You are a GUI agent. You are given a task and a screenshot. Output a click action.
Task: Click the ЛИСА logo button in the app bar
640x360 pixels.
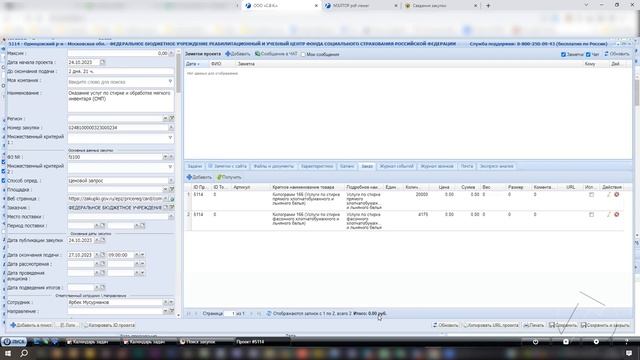pos(14,342)
